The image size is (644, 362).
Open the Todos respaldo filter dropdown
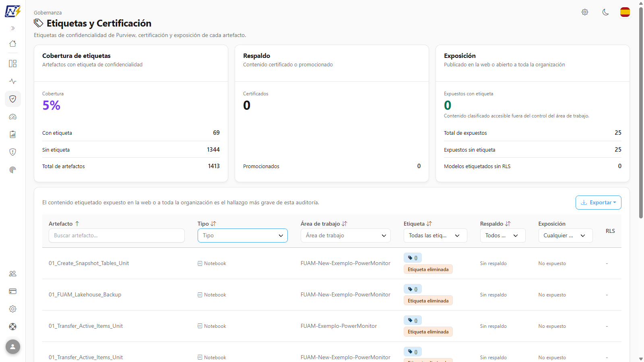coord(503,236)
